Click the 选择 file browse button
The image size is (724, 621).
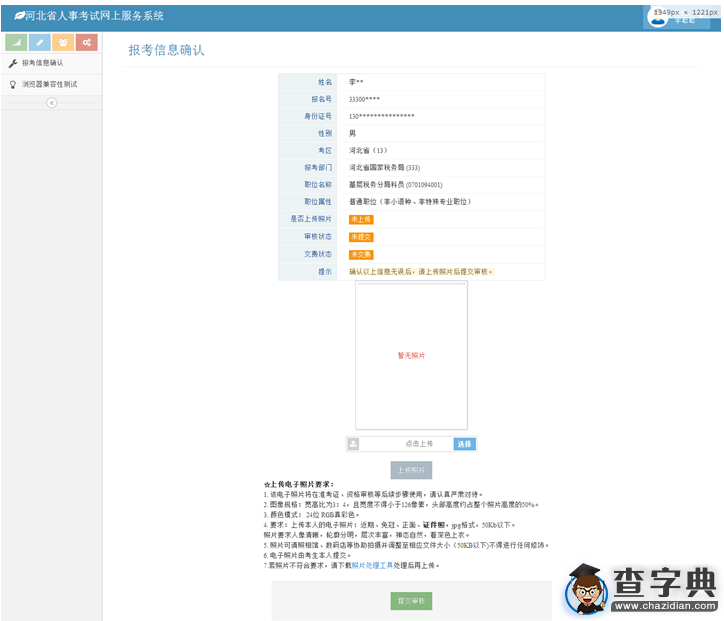tap(465, 444)
